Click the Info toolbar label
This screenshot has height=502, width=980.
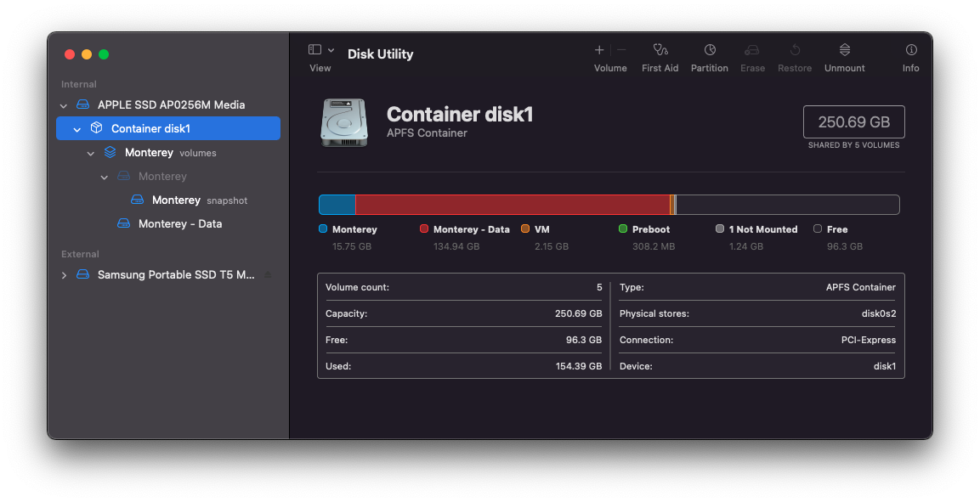coord(910,68)
